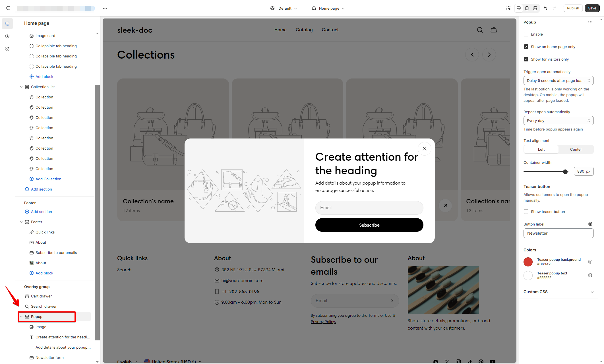Click the Instagram footer icon
The width and height of the screenshot is (604, 364).
[458, 361]
